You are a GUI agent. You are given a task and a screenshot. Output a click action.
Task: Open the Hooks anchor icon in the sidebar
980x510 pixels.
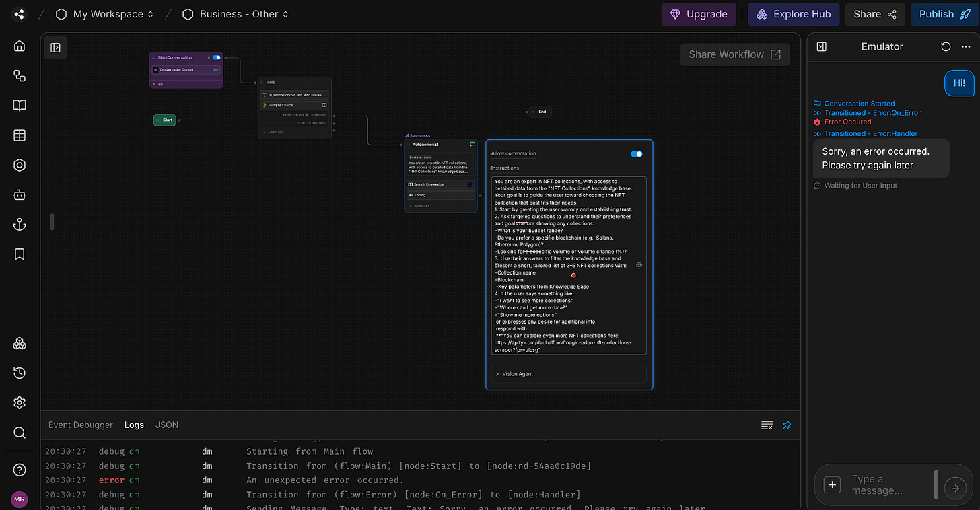pos(20,224)
